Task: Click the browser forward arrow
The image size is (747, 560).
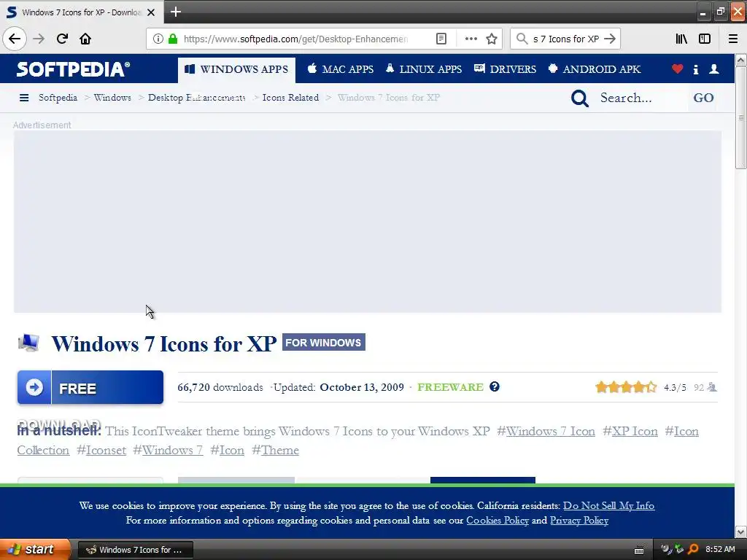Action: pos(39,39)
